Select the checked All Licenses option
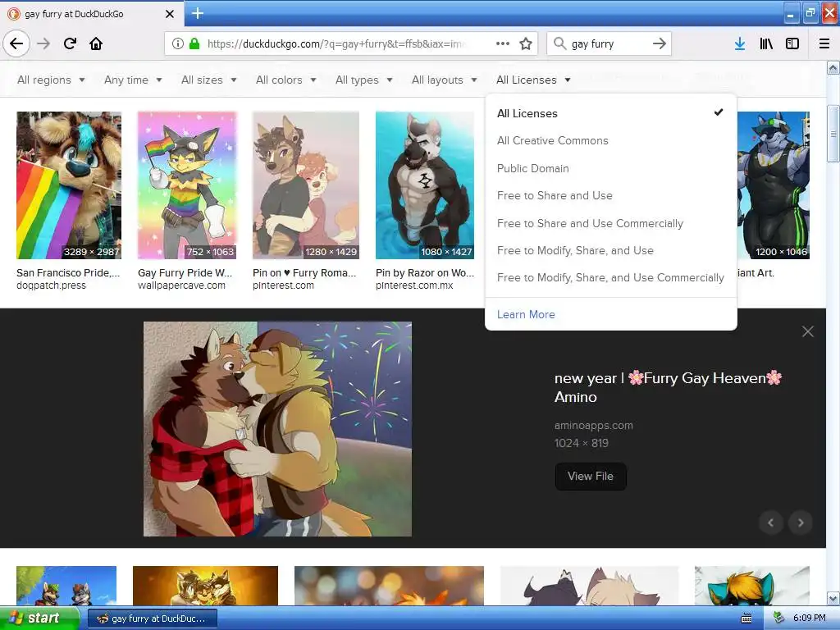Screen dimensions: 840x630 click(610, 113)
